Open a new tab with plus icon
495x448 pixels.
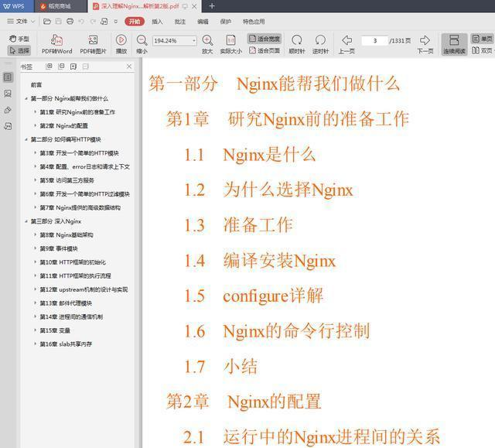212,6
